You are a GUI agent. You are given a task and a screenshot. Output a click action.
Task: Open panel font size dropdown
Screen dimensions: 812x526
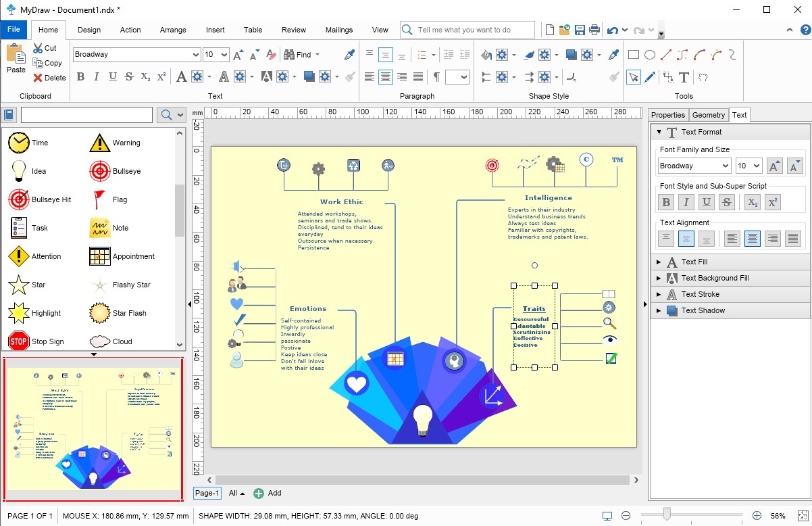point(757,166)
